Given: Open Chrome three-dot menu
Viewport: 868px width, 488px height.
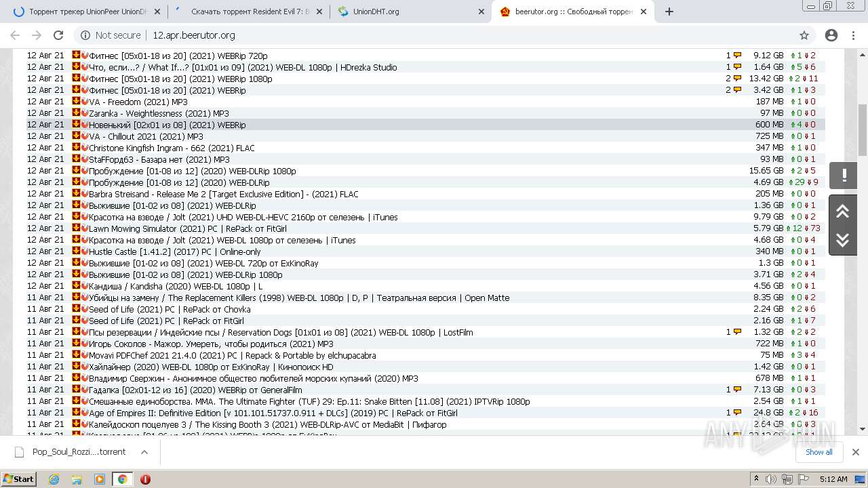Looking at the screenshot, I should (853, 35).
